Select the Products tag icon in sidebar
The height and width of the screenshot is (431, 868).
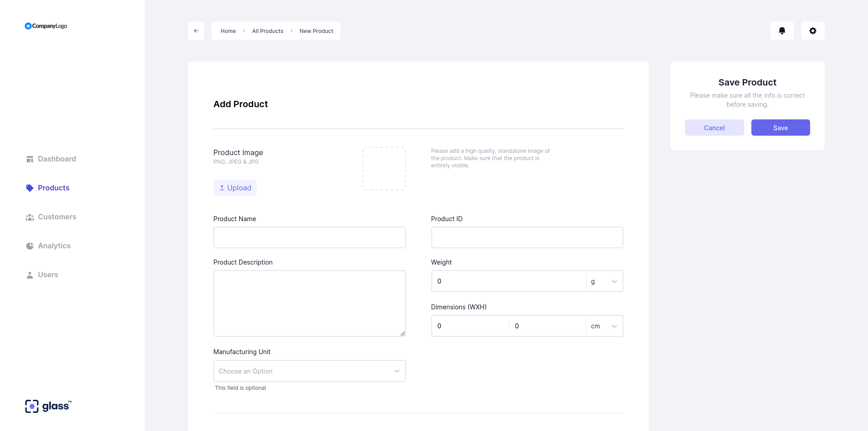click(30, 188)
